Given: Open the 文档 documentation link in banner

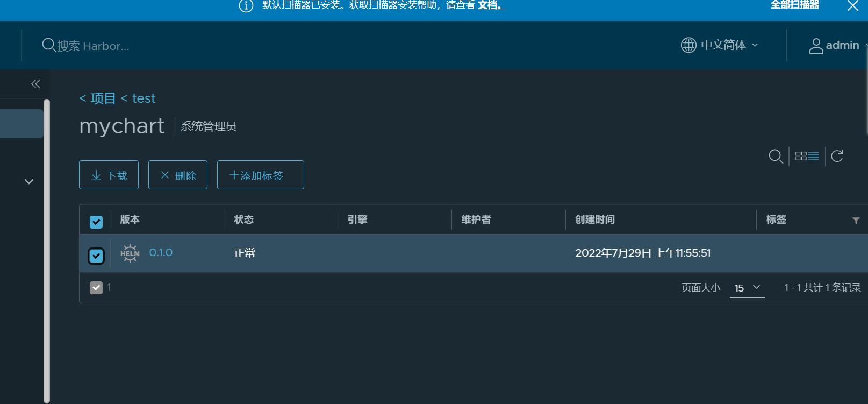Looking at the screenshot, I should (x=491, y=5).
